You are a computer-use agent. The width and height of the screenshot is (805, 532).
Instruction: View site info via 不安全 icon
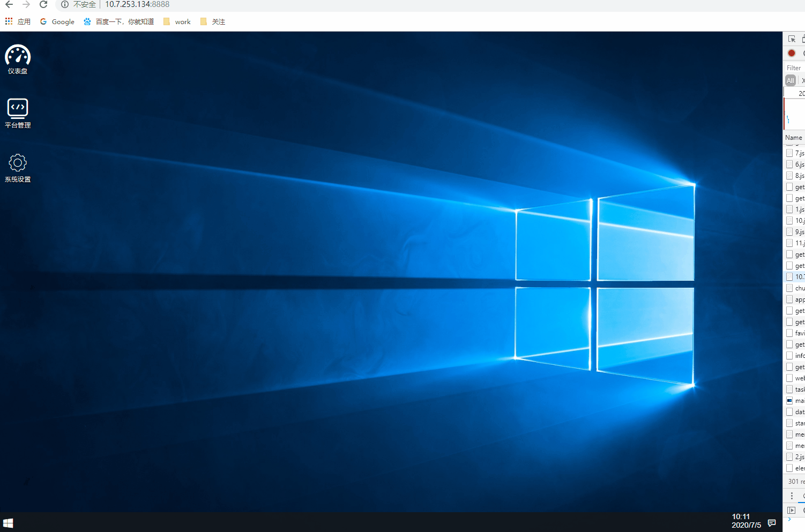[x=65, y=5]
